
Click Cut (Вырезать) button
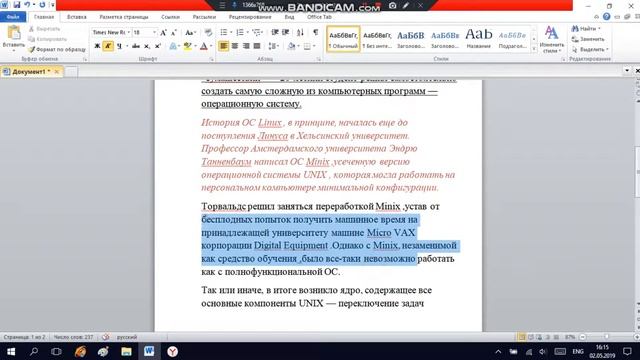44,29
